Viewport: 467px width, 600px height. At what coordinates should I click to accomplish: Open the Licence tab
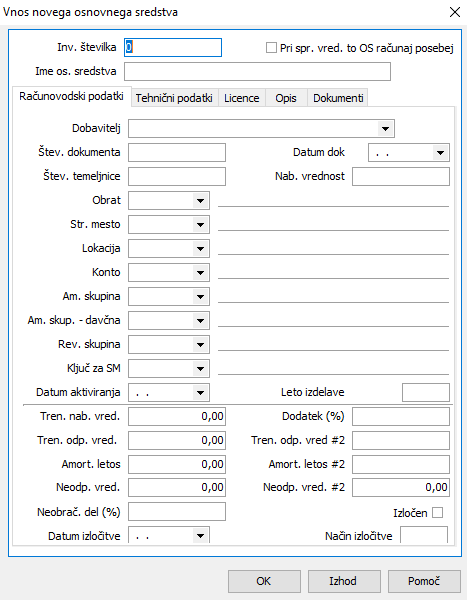(242, 98)
